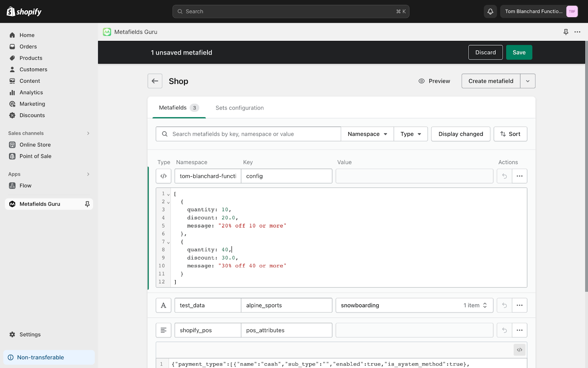Discard the unsaved metafield changes
588x368 pixels.
[485, 52]
